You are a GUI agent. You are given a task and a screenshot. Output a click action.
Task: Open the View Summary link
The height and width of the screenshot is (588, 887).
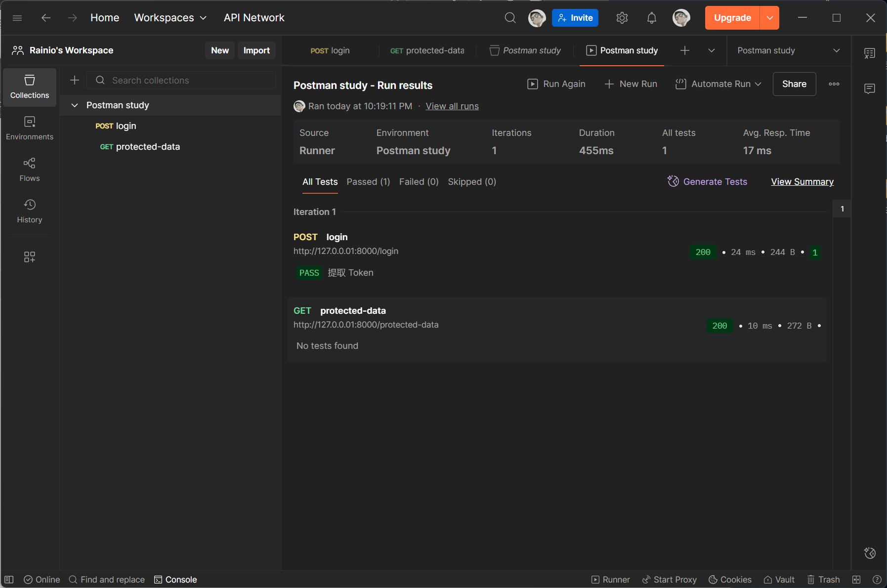coord(802,182)
